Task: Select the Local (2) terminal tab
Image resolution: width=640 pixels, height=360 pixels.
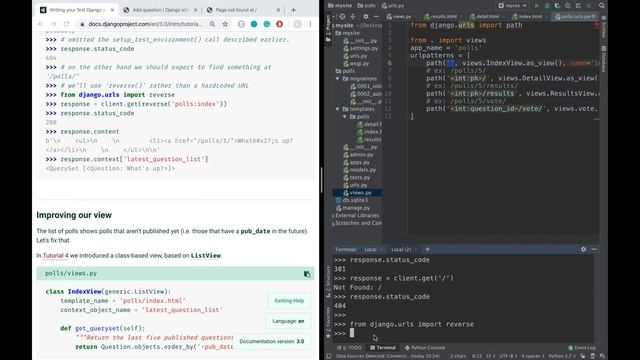Action: 401,249
